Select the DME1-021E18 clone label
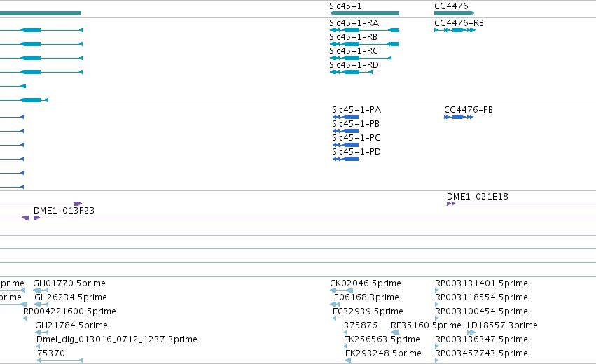Viewport: 596px width, 364px height. click(478, 197)
